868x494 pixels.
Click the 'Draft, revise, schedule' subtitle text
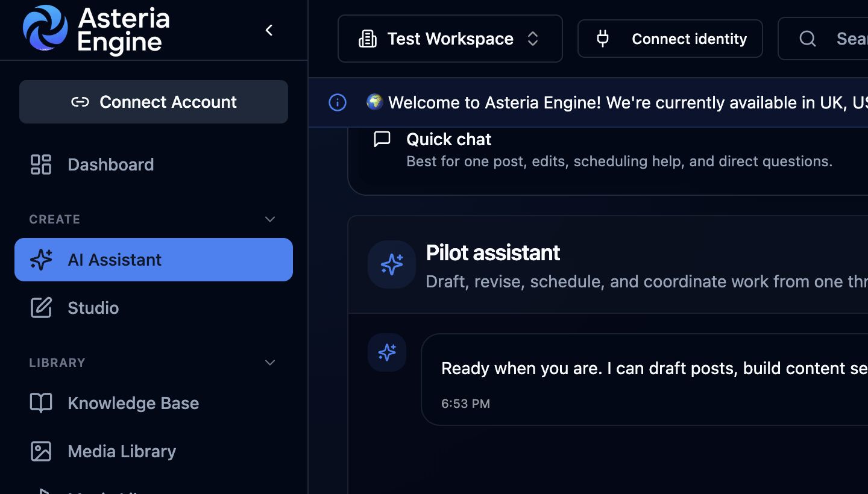coord(647,281)
